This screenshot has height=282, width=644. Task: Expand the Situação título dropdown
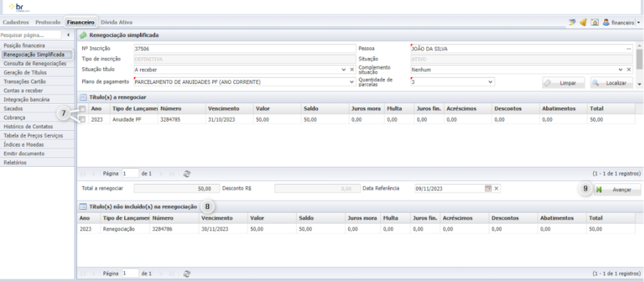click(344, 70)
